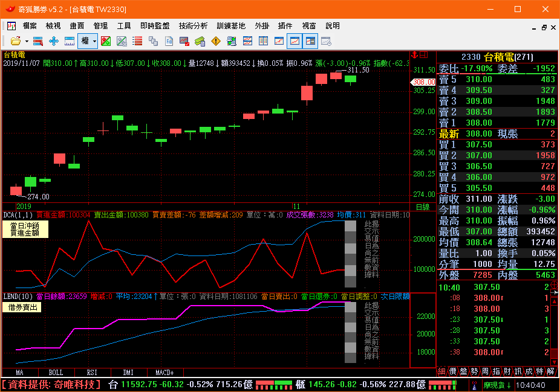Viewport: 560px width, 392px height.
Task: Open the 技術分析 menu
Action: tap(193, 26)
